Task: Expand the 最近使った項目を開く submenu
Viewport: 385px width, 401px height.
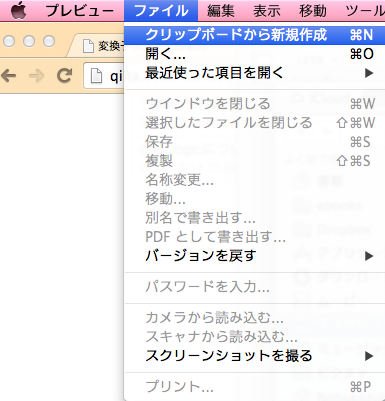Action: (x=255, y=73)
